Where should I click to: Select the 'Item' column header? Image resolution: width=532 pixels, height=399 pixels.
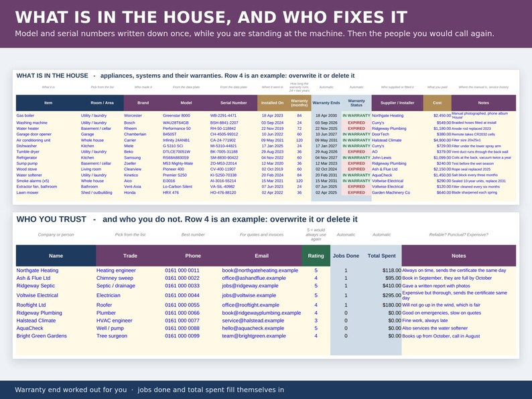click(x=48, y=102)
